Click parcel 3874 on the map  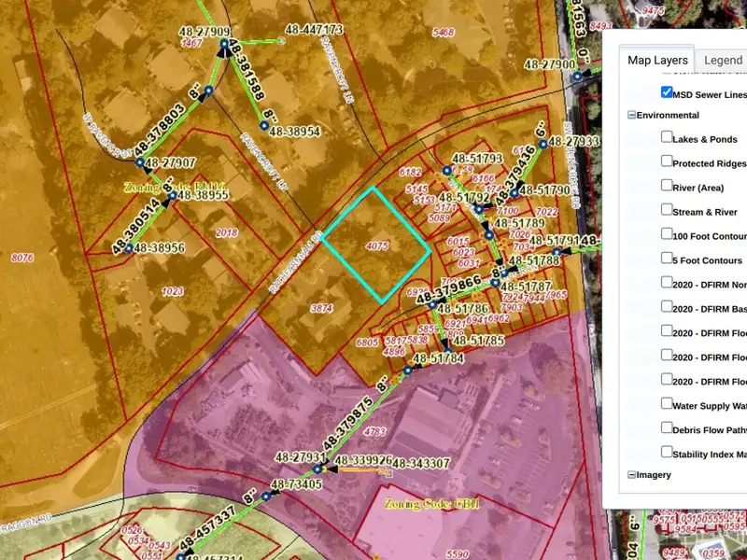[x=320, y=308]
